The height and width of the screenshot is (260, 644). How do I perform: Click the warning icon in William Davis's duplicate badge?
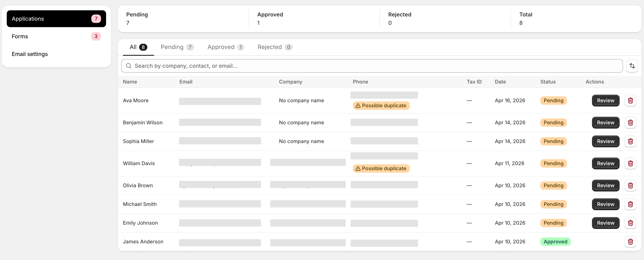pos(358,168)
